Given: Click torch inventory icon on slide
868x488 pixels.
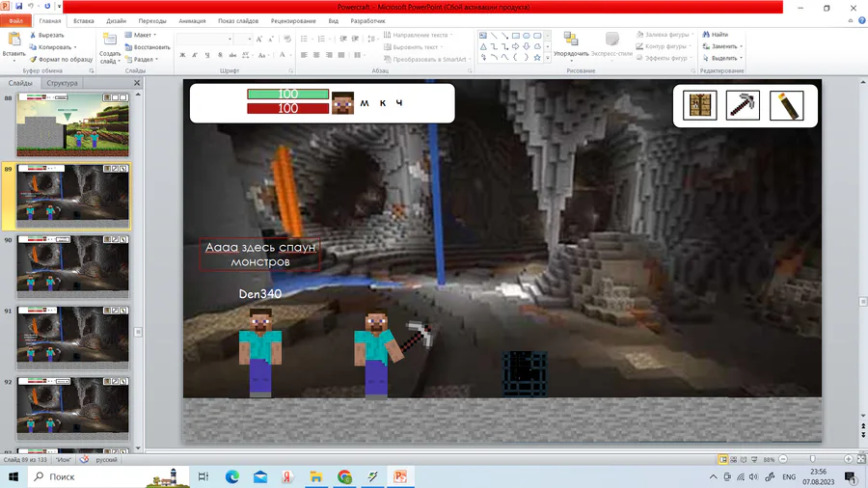Looking at the screenshot, I should click(x=787, y=105).
